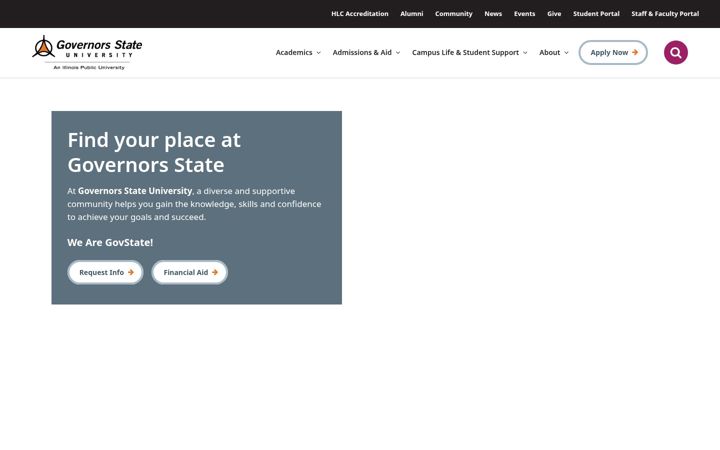Click the bold 'Governors State University' text
The image size is (720, 450).
coord(135,191)
